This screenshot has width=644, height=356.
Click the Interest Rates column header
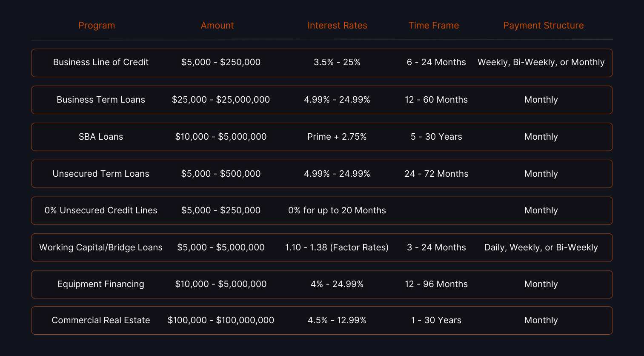coord(337,26)
